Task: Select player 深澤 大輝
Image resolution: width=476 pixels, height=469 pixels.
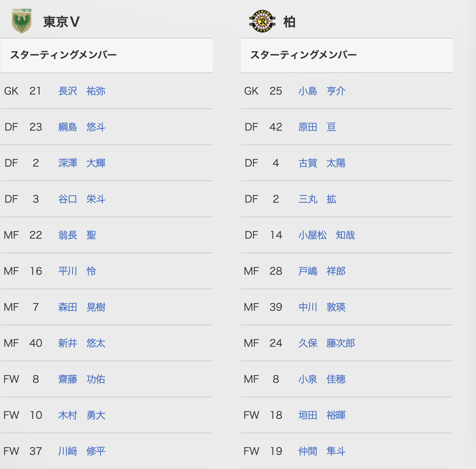Action: pyautogui.click(x=82, y=163)
